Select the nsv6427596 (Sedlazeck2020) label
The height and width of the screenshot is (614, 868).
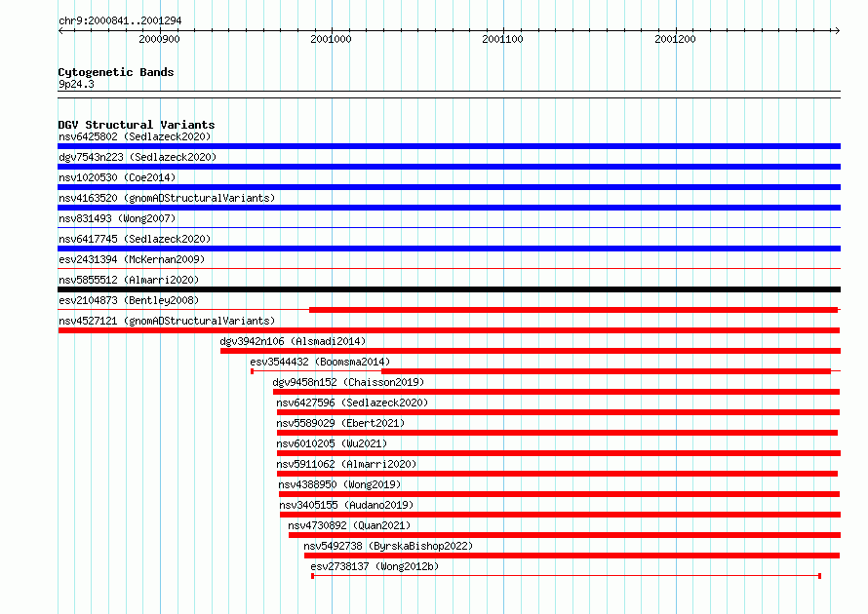point(352,403)
